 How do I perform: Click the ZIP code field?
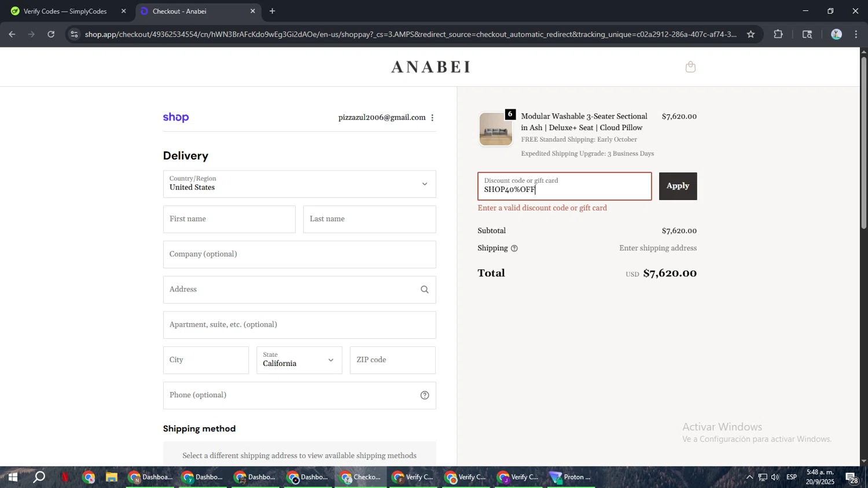[392, 360]
